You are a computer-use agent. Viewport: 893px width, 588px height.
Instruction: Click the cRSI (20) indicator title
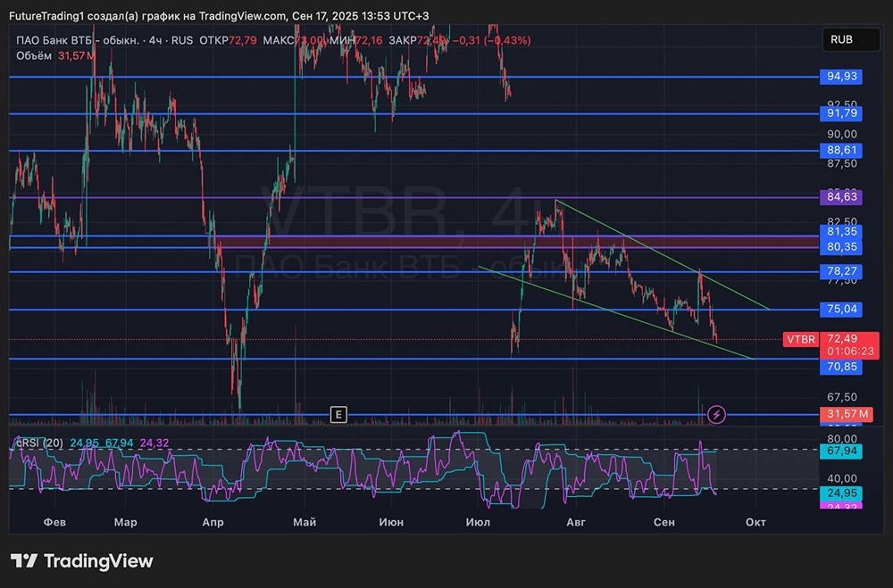click(39, 443)
